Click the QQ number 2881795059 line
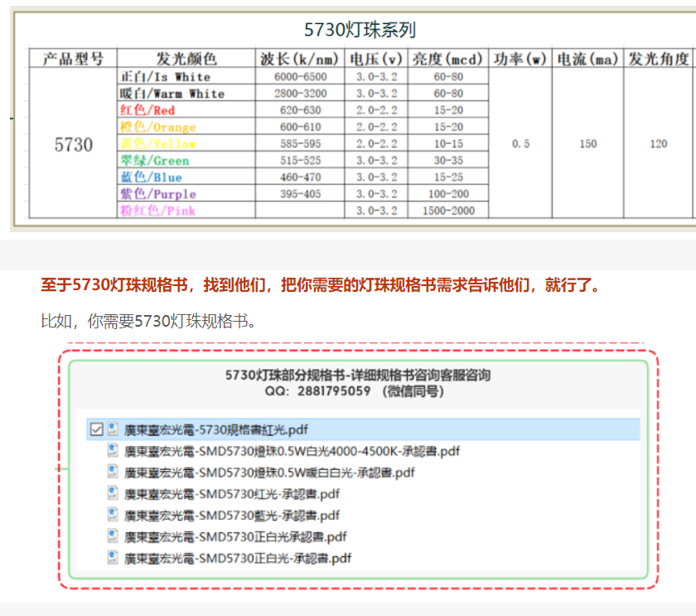 click(355, 391)
